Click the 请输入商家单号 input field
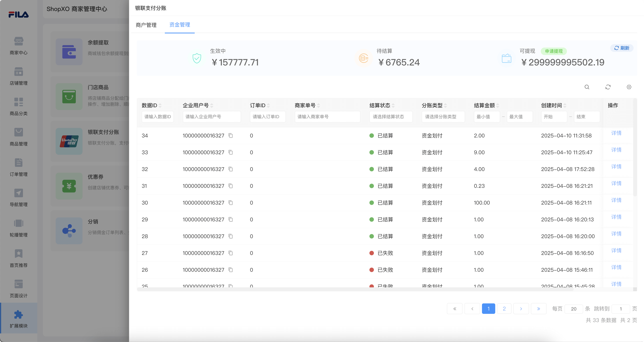 [x=327, y=117]
